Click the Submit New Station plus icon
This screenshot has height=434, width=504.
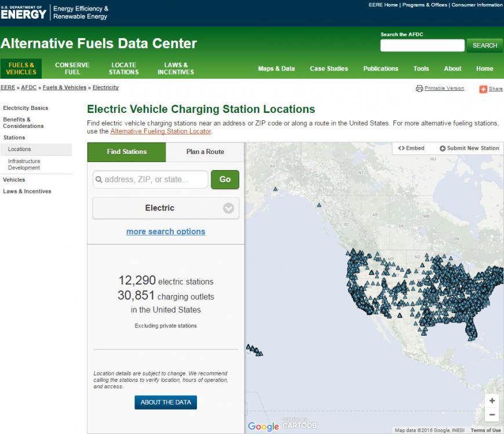[x=443, y=148]
